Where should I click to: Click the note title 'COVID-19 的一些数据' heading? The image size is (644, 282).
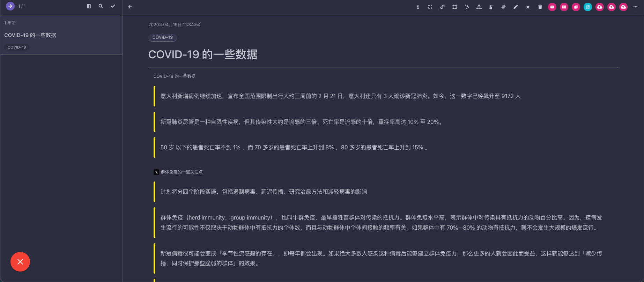203,54
